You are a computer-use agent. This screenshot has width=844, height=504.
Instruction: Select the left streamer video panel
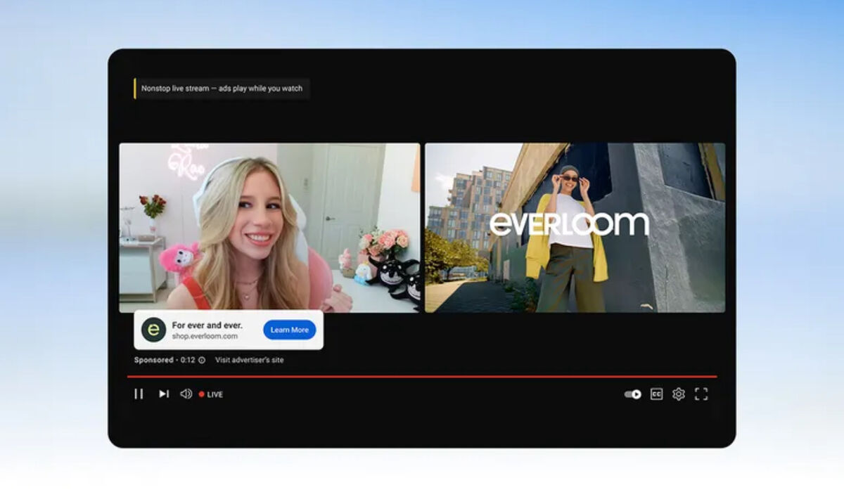[x=269, y=228]
